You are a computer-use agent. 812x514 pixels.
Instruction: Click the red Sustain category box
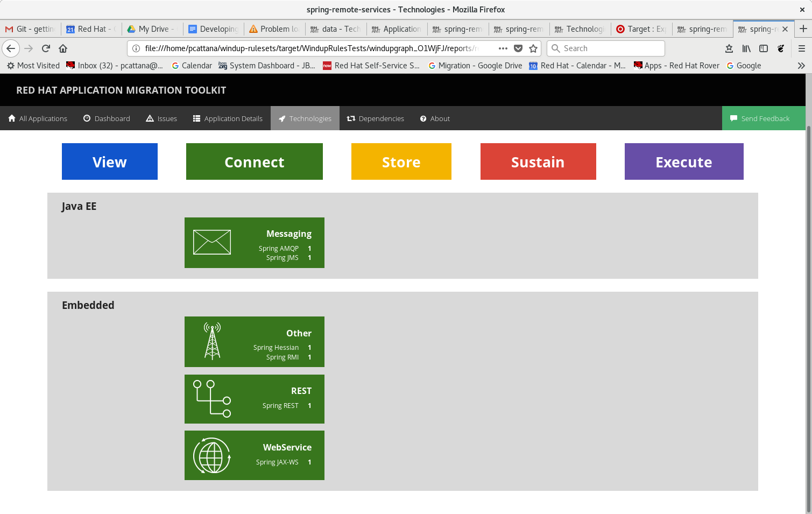538,161
